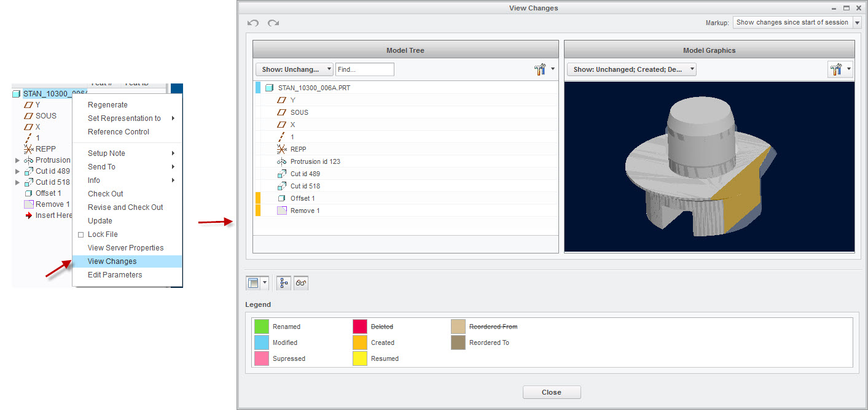This screenshot has width=868, height=410.
Task: Click the Redo arrow icon
Action: tap(273, 23)
